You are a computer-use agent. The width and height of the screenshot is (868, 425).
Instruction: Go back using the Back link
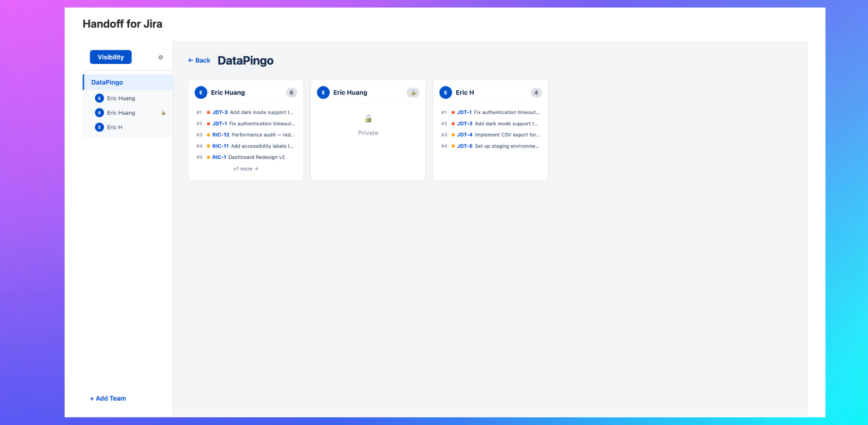pos(199,60)
